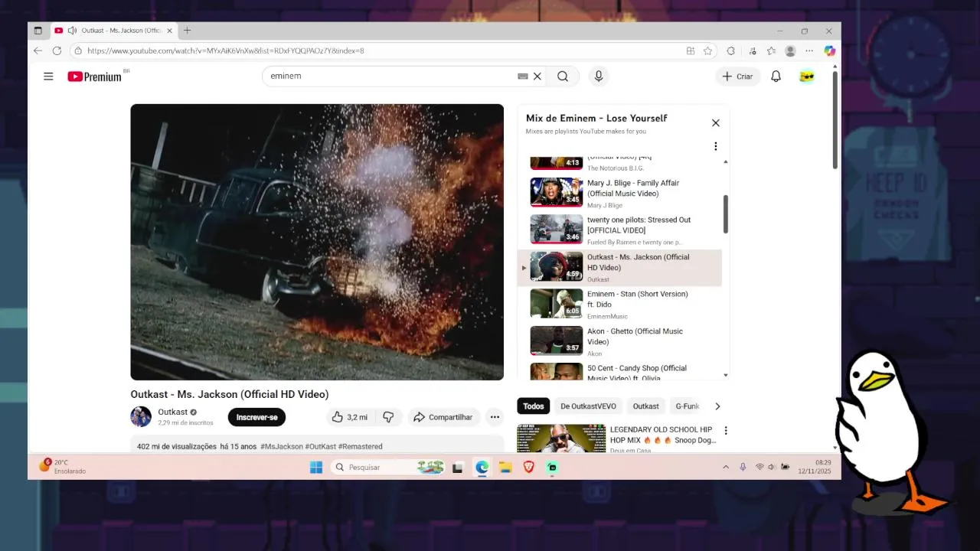
Task: Play Akon Ghetto from the playlist
Action: pyautogui.click(x=619, y=341)
